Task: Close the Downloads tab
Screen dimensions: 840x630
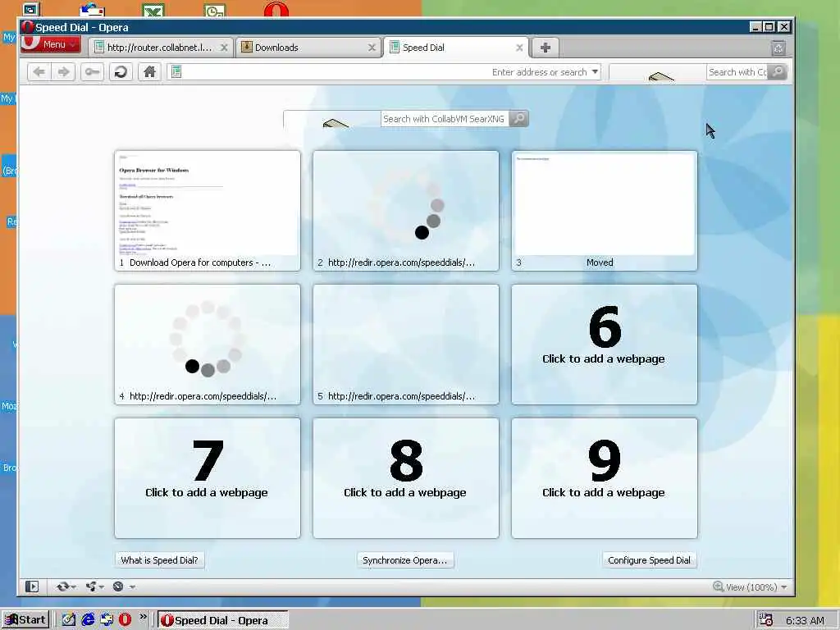Action: 372,48
